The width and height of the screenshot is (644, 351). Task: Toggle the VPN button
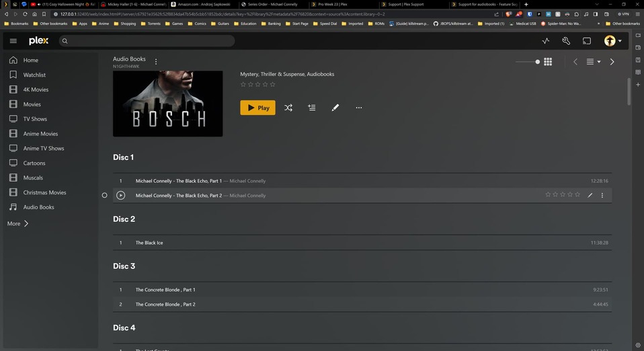coord(623,14)
